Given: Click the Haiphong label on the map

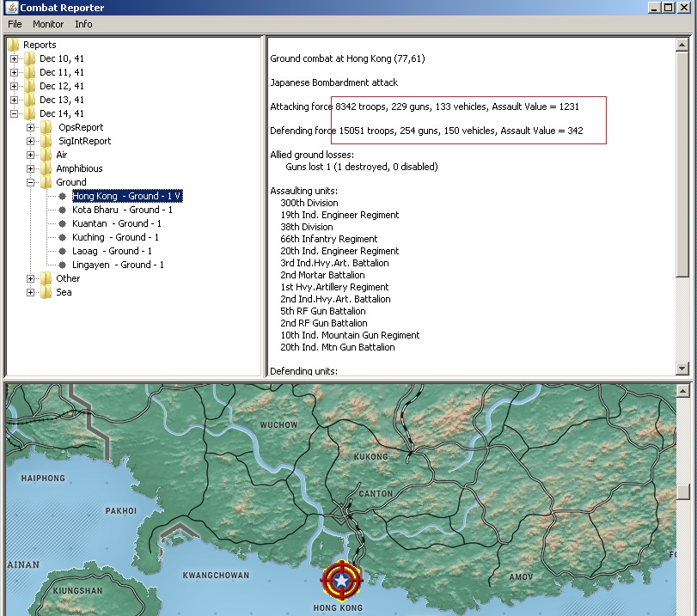Looking at the screenshot, I should coord(43,479).
